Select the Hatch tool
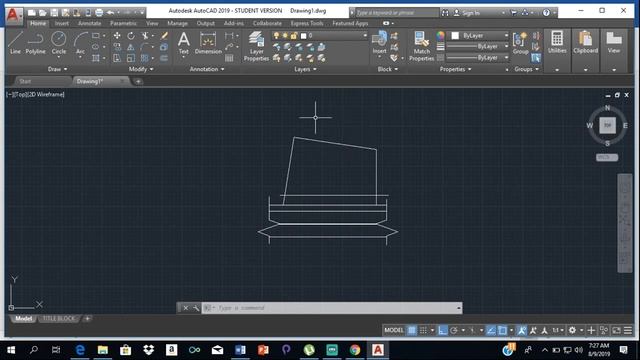Viewport: 640px width, 360px height. [x=96, y=58]
